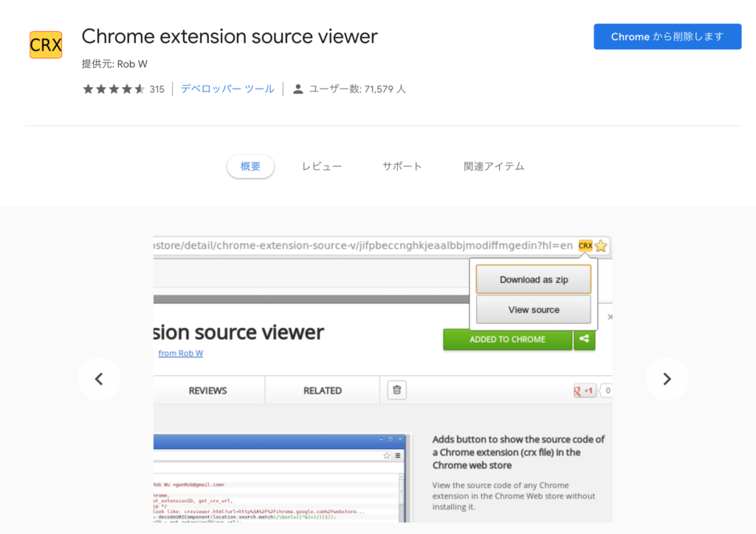Click the yellow CRX extension logo
Viewport: 756px width, 534px height.
click(46, 45)
